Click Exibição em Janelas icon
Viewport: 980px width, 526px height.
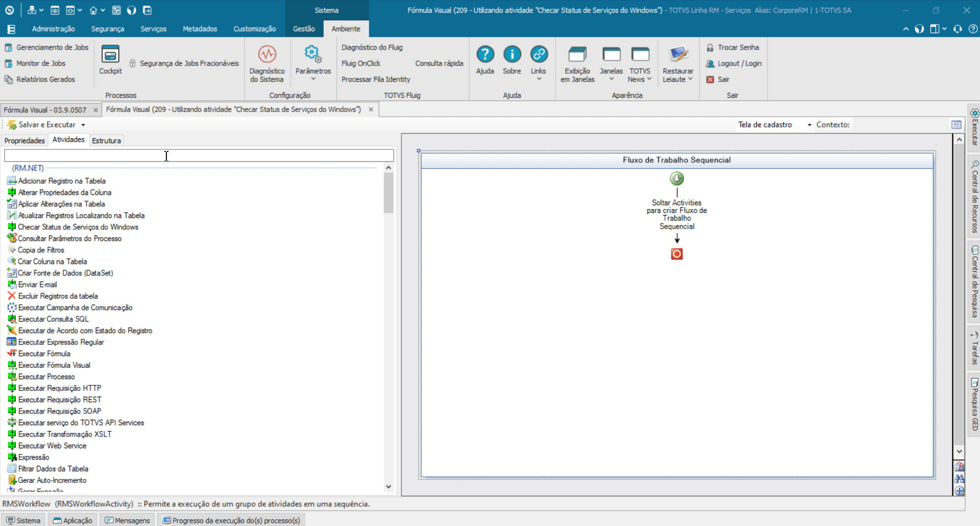click(x=578, y=54)
